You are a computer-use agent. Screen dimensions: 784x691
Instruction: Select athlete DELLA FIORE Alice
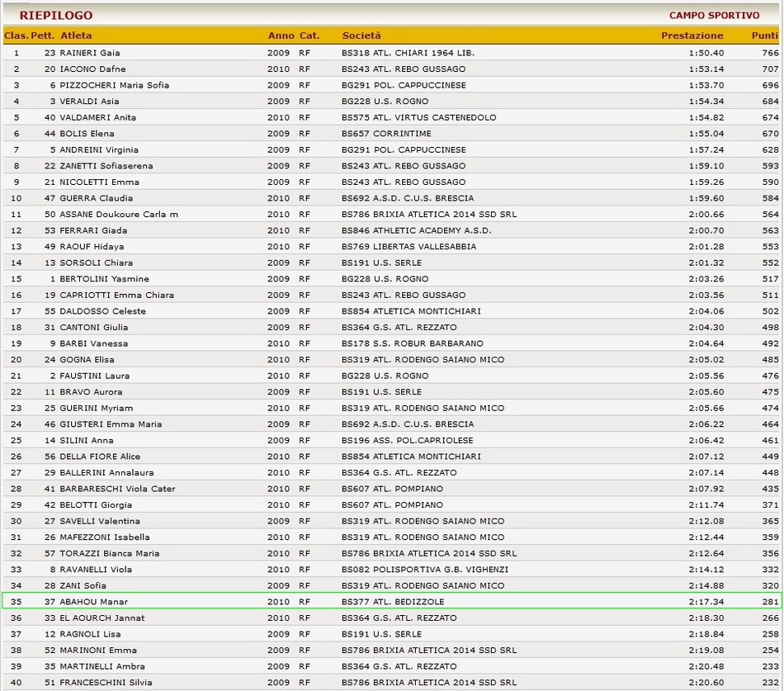click(x=100, y=457)
